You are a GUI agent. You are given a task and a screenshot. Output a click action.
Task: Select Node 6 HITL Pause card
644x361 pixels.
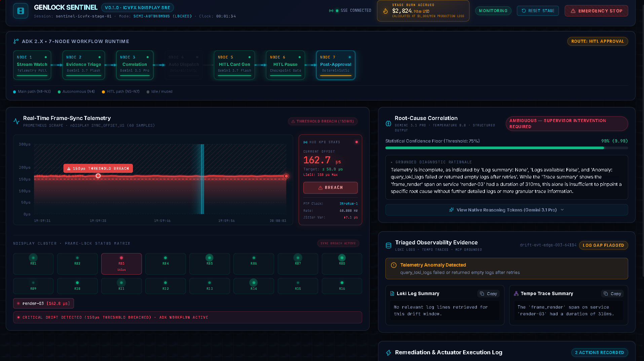[x=286, y=65]
